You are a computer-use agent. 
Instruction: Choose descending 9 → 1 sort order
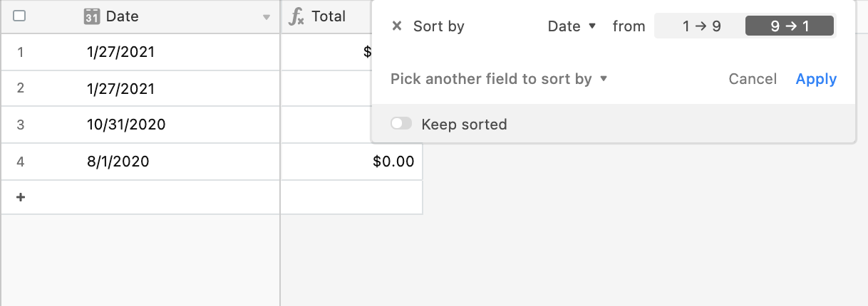coord(790,26)
